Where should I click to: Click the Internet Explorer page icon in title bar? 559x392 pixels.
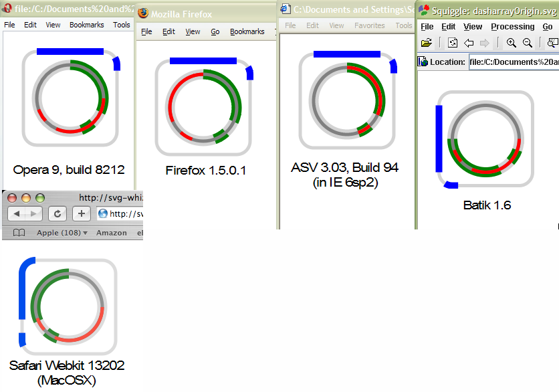[286, 9]
